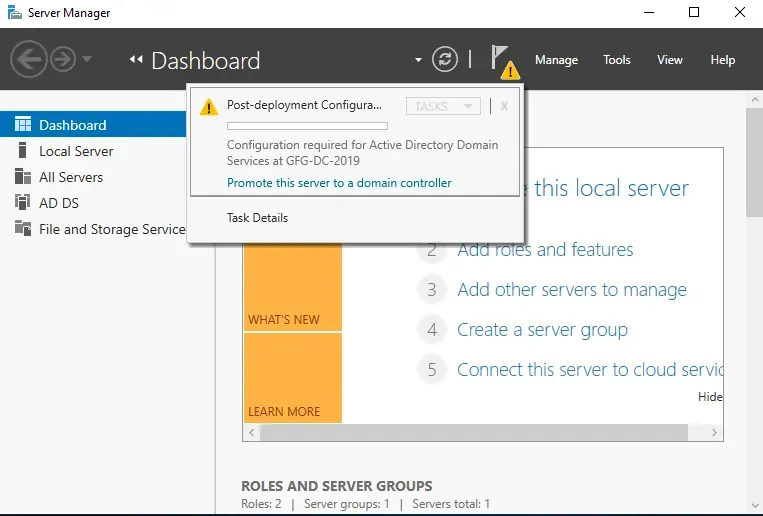Refresh the dashboard with the refresh icon
The width and height of the screenshot is (763, 516).
445,59
